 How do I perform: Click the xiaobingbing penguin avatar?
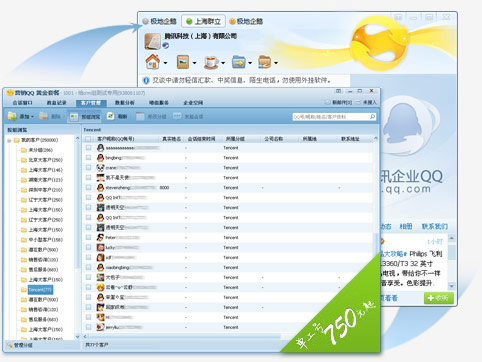[100, 267]
